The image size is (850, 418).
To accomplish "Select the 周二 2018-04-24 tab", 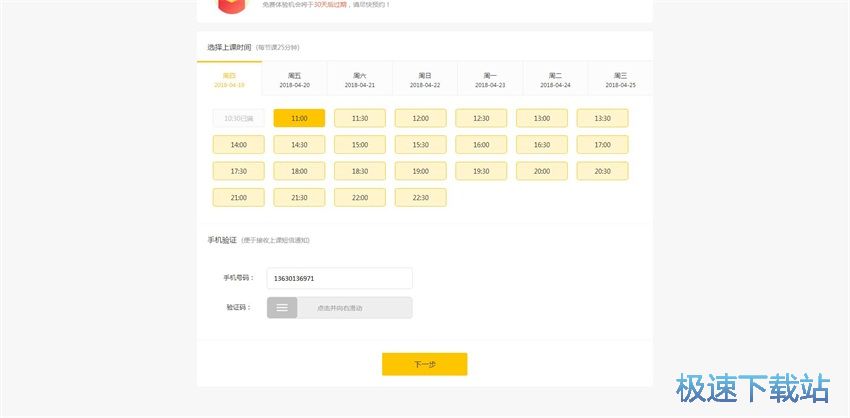I will 555,79.
